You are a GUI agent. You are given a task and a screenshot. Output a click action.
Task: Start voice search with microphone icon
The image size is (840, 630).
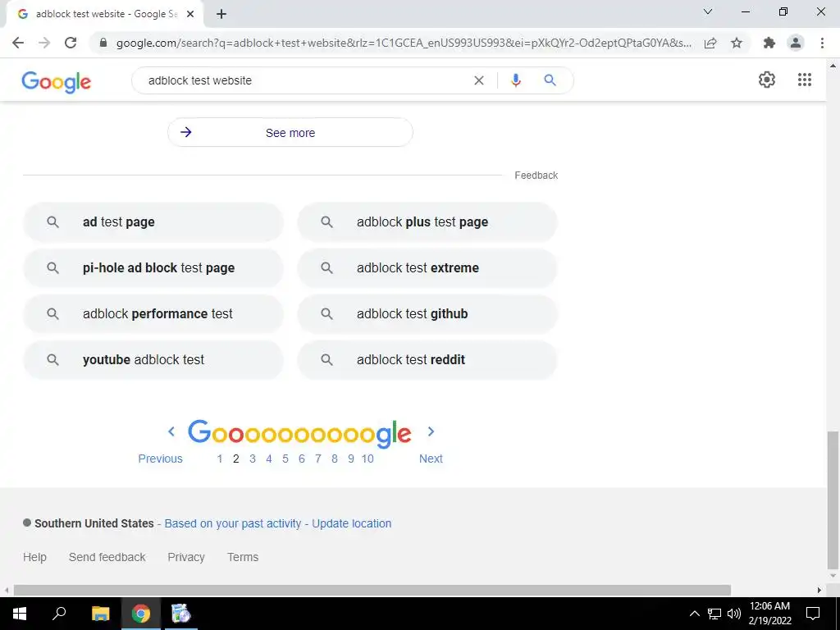point(515,80)
